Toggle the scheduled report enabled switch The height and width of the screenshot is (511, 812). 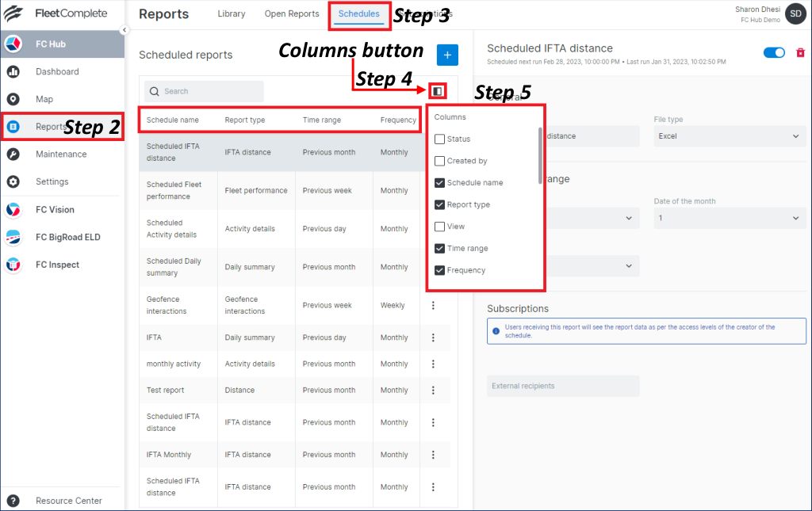point(774,52)
